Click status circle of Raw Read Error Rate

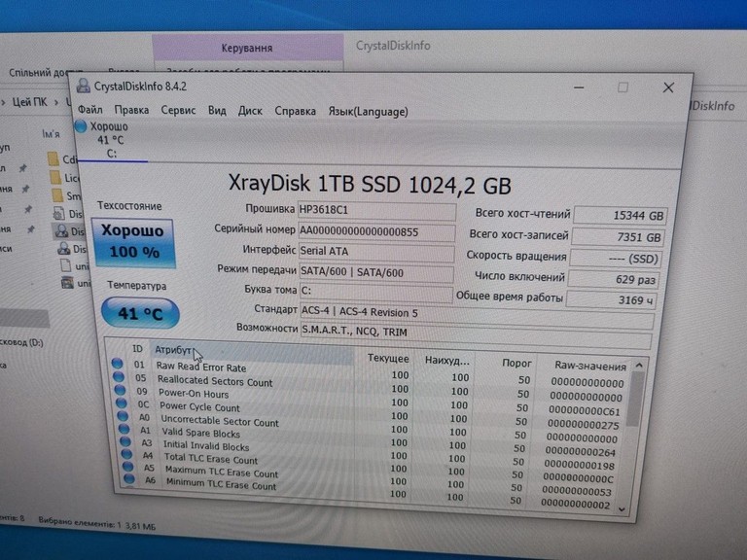pyautogui.click(x=117, y=364)
